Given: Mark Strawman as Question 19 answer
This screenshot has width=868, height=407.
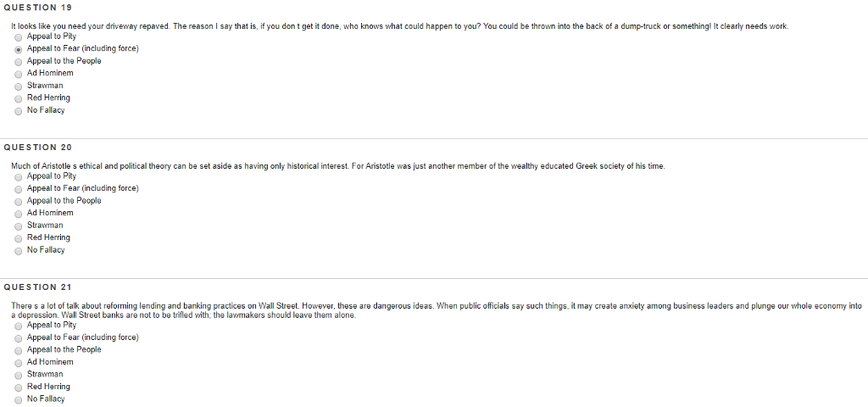Looking at the screenshot, I should 19,86.
